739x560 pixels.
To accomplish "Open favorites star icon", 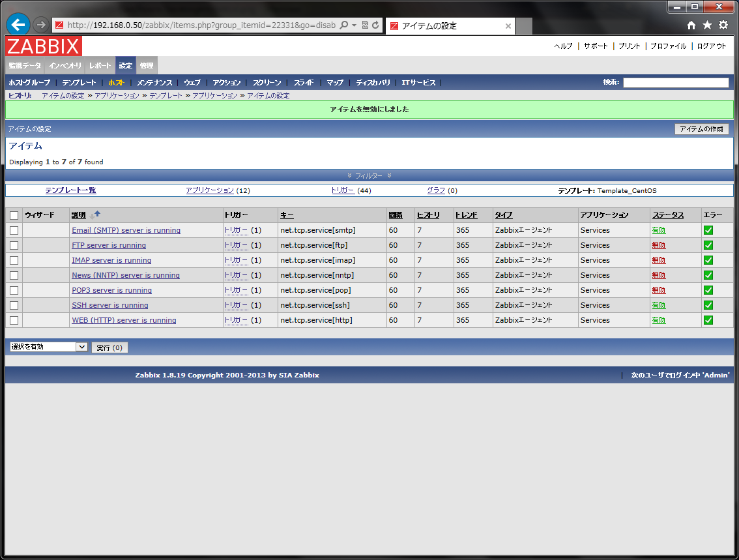I will point(708,25).
